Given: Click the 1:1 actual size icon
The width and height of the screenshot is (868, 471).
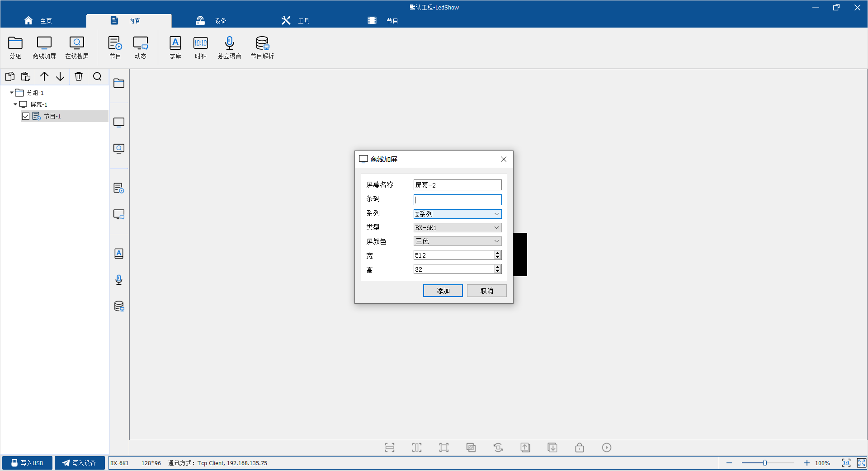Looking at the screenshot, I should (846, 463).
